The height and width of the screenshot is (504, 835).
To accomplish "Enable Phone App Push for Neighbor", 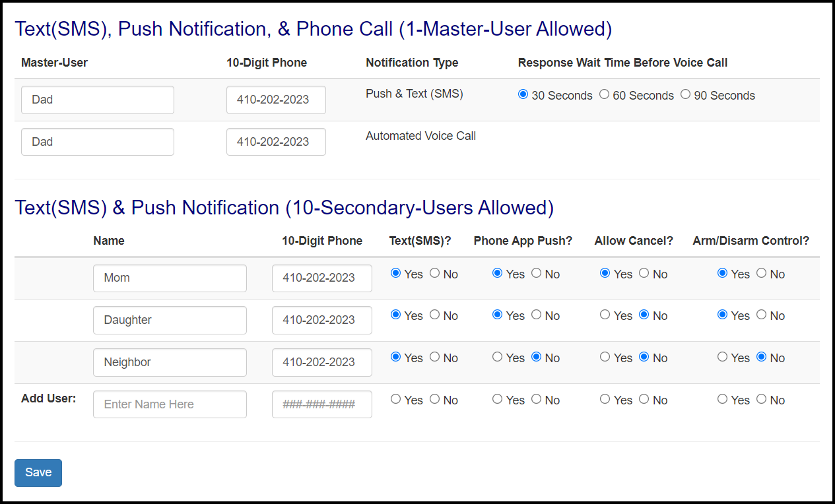I will [497, 357].
